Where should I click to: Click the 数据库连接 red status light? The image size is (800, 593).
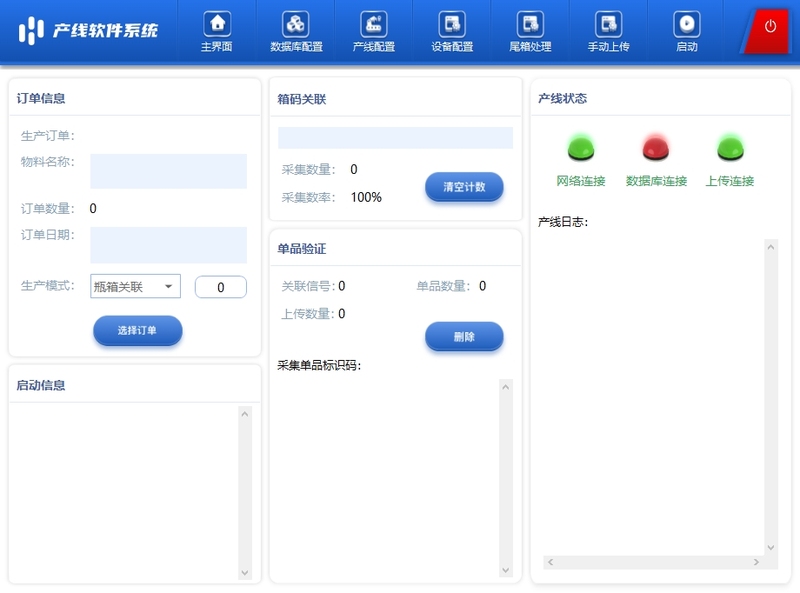click(656, 147)
